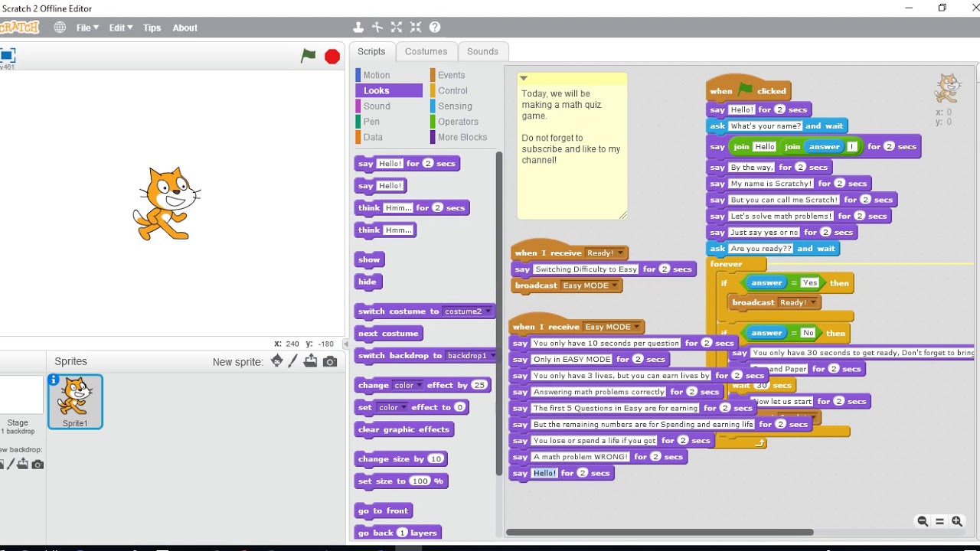
Task: Select the Shrink sprite tool
Action: tap(416, 28)
